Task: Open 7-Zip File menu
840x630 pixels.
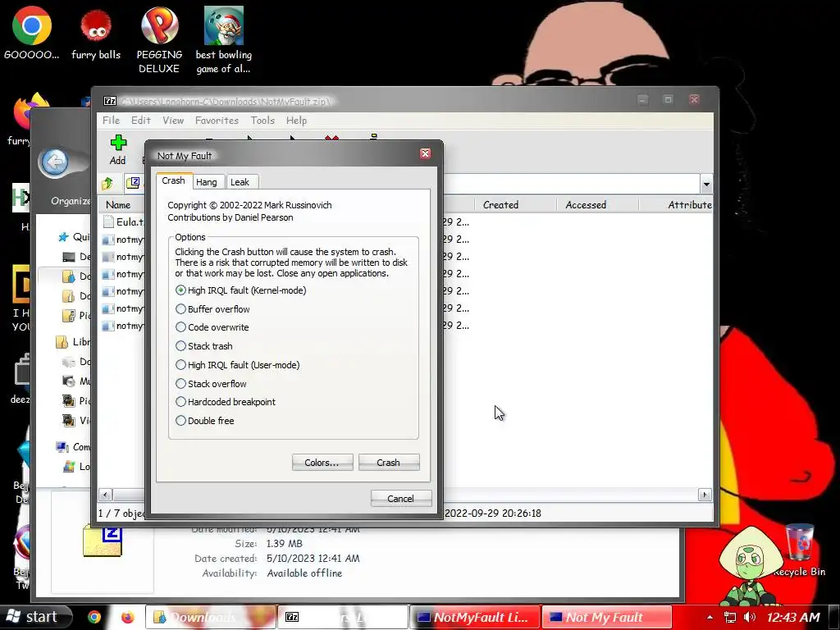Action: tap(112, 121)
